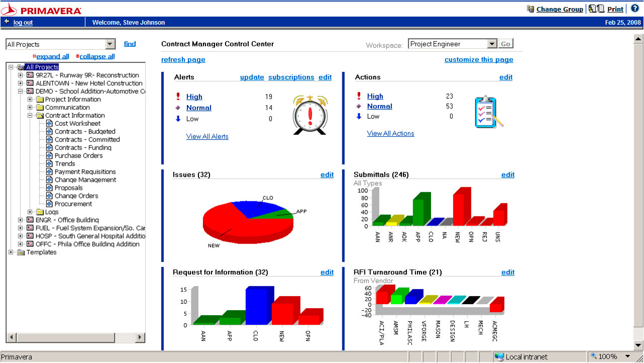
Task: Collapse the DEMO project node
Action: [x=21, y=91]
